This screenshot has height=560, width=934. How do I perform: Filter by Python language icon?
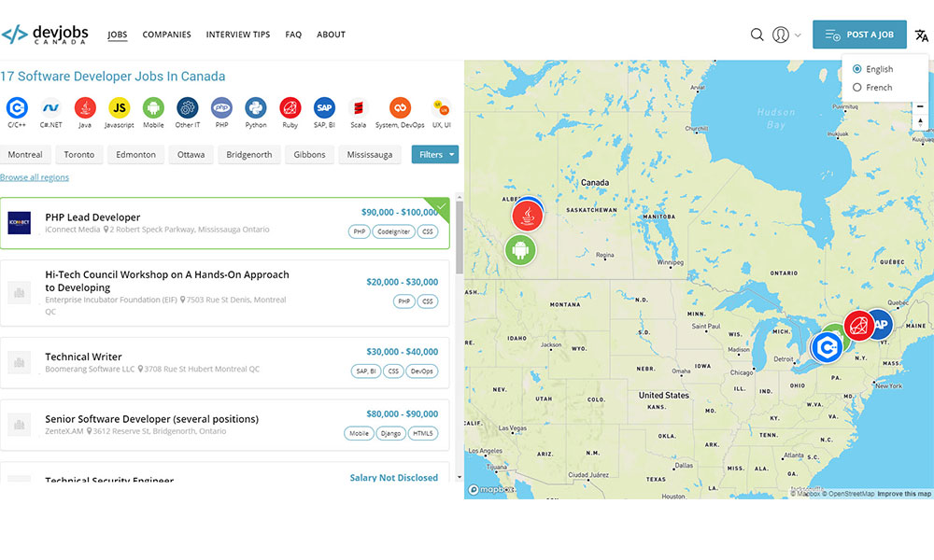click(x=256, y=108)
